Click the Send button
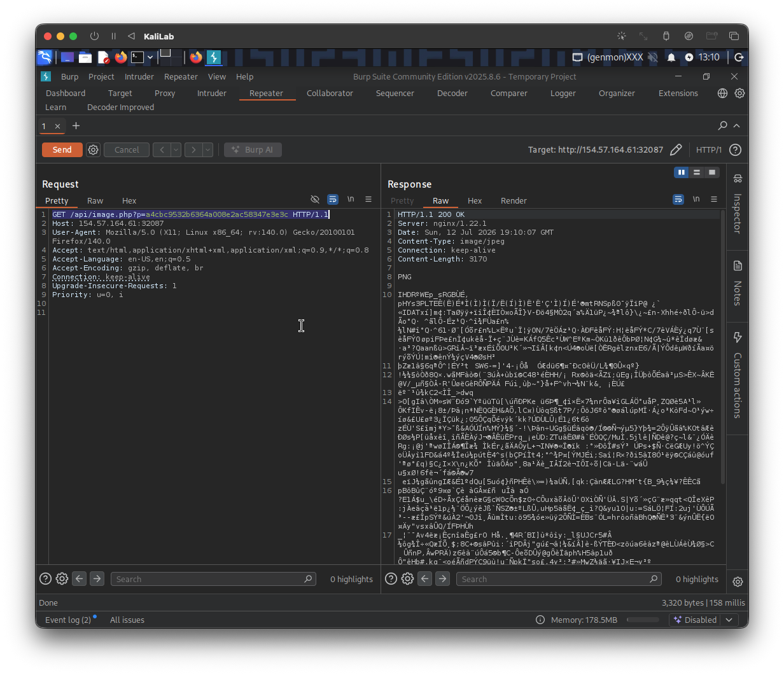The height and width of the screenshot is (675, 784). [x=62, y=150]
